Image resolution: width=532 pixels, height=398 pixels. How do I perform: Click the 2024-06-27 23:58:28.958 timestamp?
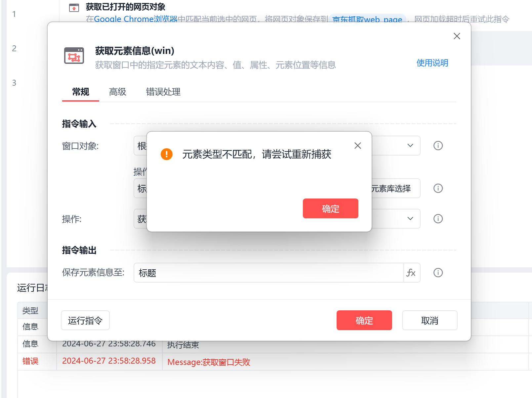[109, 361]
